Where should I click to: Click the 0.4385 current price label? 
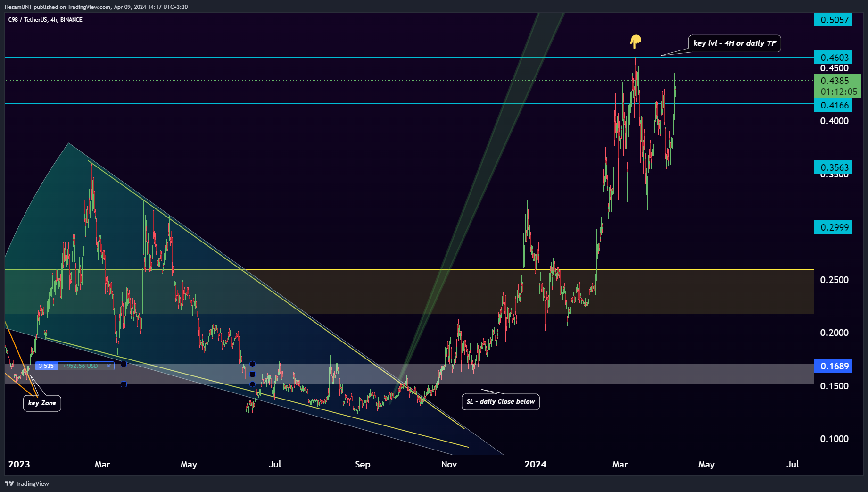pyautogui.click(x=835, y=81)
